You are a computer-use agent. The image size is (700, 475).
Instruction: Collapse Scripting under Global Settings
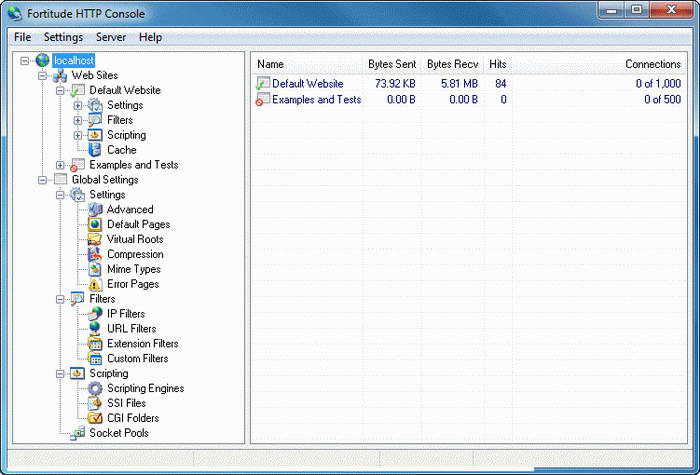[60, 374]
